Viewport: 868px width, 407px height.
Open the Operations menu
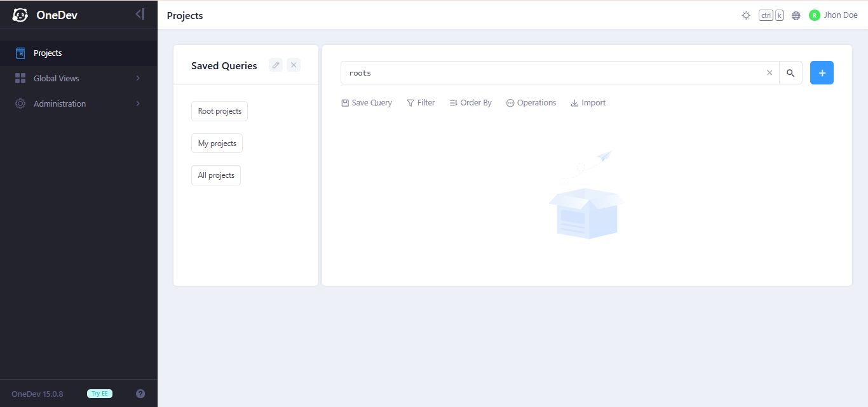click(x=531, y=103)
